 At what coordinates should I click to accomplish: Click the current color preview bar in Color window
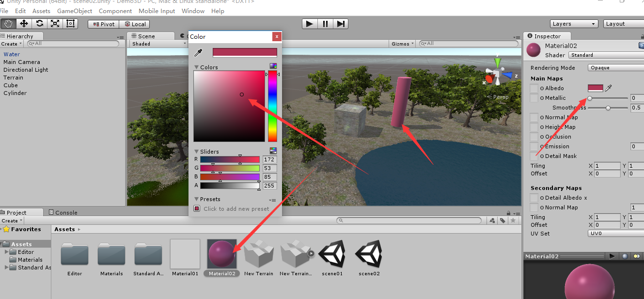pos(245,52)
